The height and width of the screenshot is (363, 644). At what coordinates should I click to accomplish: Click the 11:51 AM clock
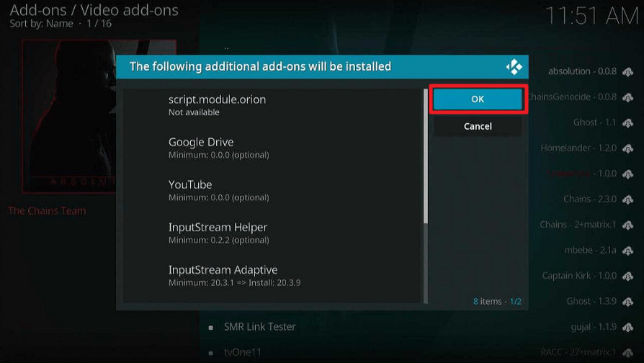pyautogui.click(x=591, y=17)
